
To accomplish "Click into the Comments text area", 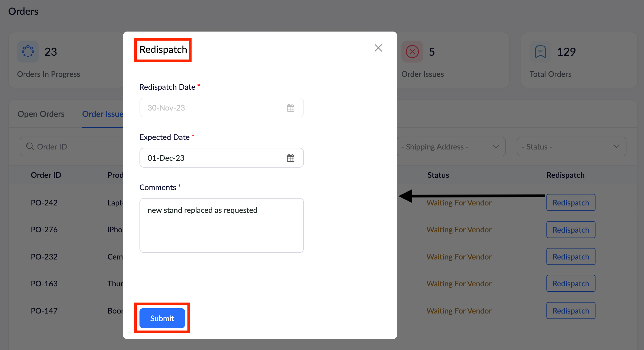I will [x=221, y=225].
